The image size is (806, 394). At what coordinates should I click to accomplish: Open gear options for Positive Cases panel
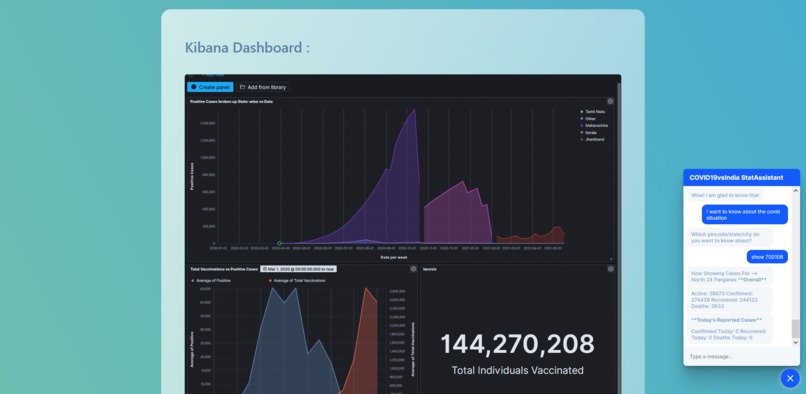point(610,101)
